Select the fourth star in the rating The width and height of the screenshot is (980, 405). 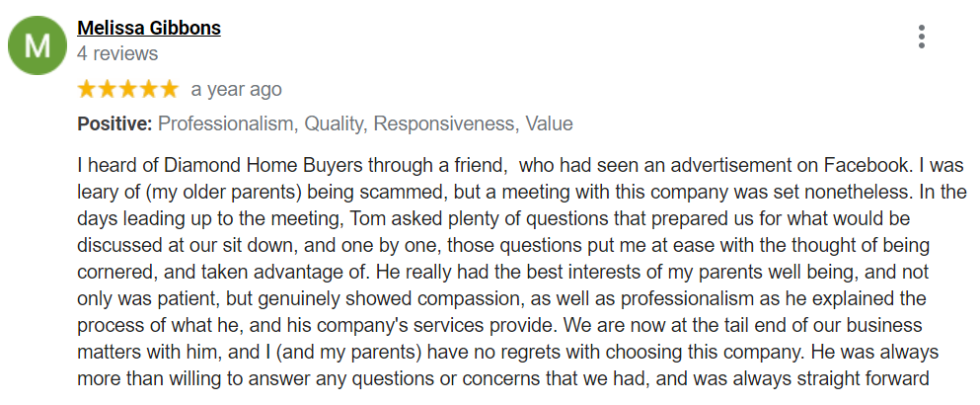coord(148,90)
